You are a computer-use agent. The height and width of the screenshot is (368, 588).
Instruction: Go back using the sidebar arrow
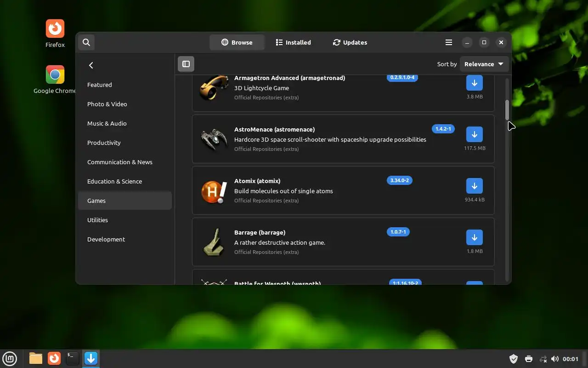(x=91, y=65)
